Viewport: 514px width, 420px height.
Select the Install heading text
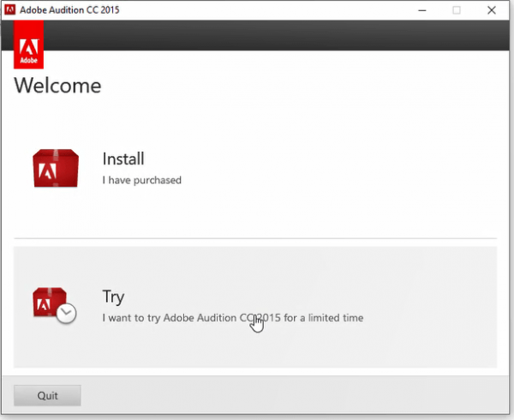123,159
